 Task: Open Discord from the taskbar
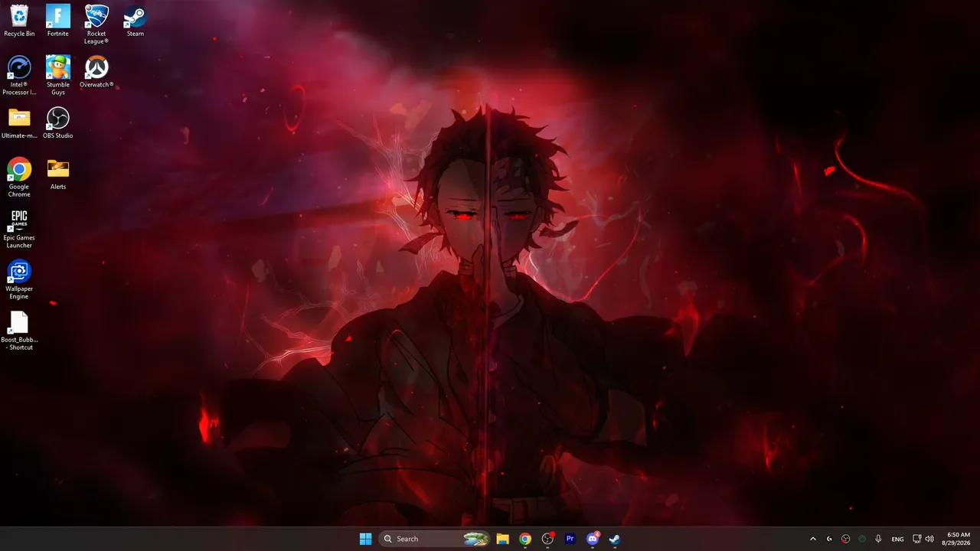(x=592, y=539)
